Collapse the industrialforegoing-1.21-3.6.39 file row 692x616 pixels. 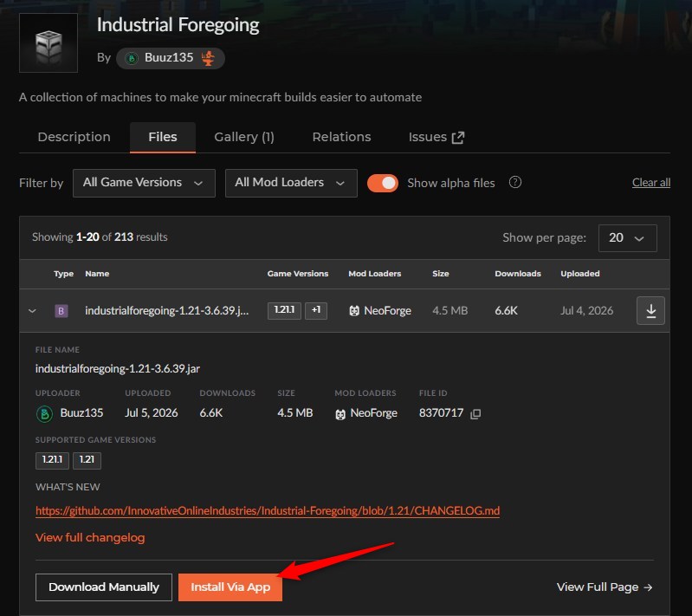tap(32, 311)
